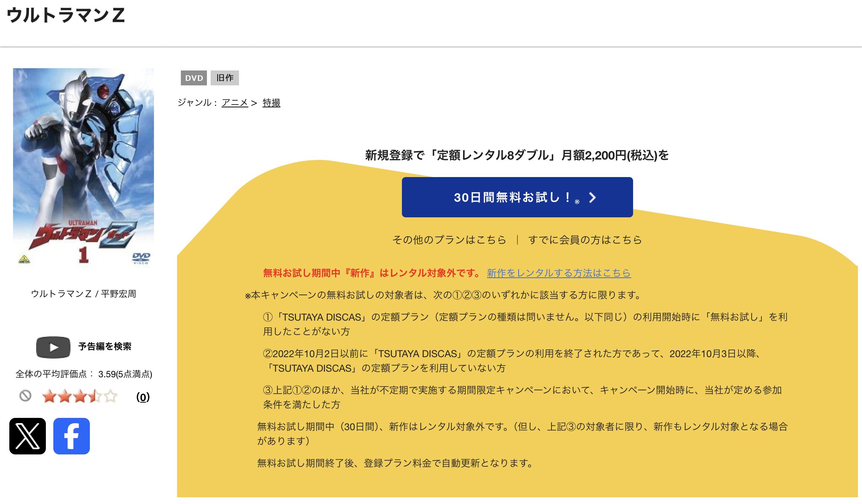Open the アニメ genre link
The width and height of the screenshot is (862, 504).
[235, 103]
